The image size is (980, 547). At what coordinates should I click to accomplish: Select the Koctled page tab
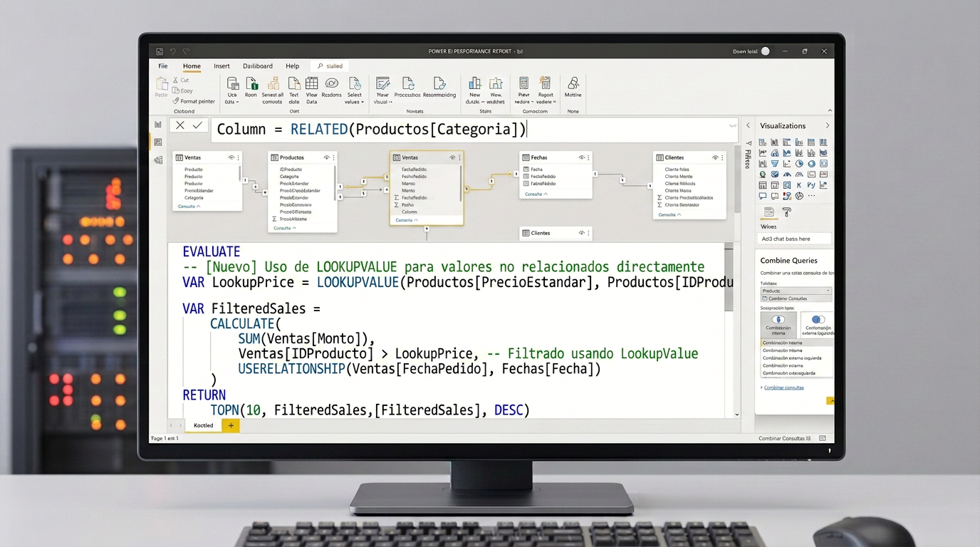(204, 426)
